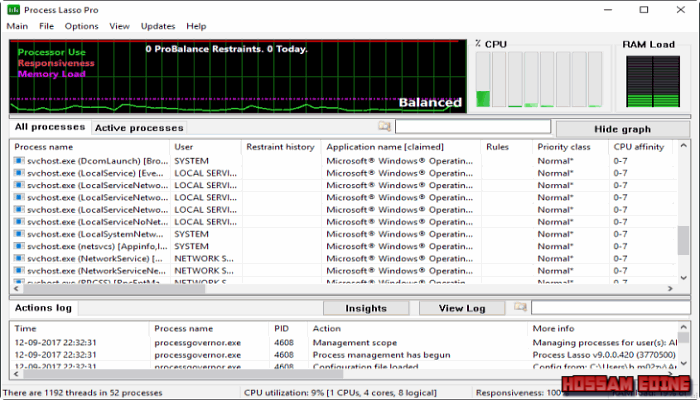This screenshot has width=700, height=400.
Task: Click icon of svchost.exe (NetworkServiceNe... process
Action: coord(19,271)
